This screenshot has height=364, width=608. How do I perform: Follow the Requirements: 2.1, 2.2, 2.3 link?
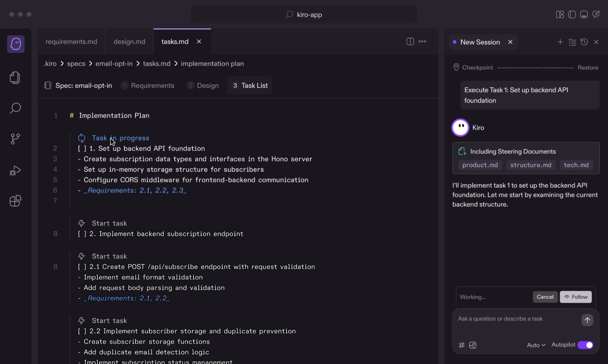[135, 190]
